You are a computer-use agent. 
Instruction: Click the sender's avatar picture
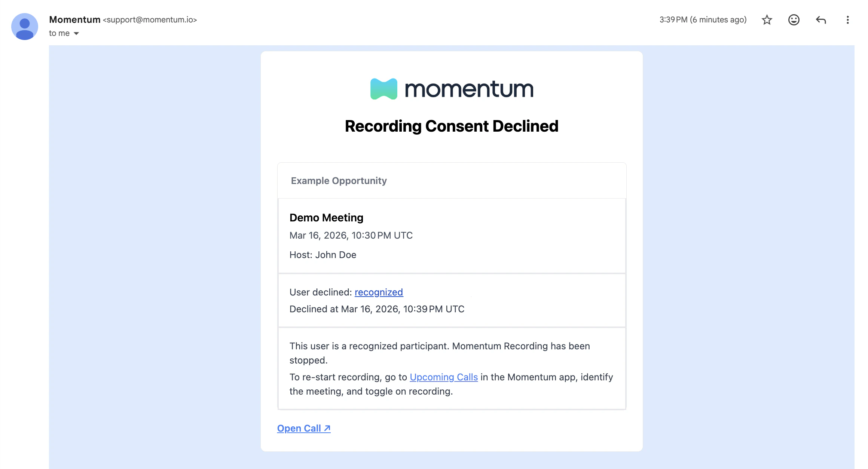tap(24, 26)
